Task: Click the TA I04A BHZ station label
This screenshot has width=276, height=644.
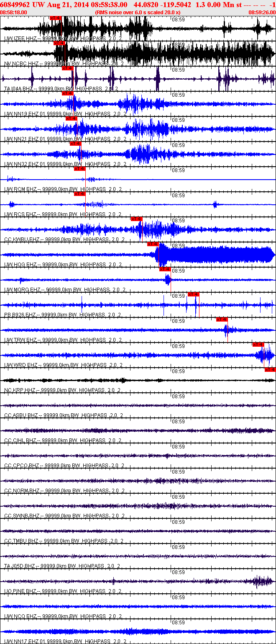Action: coord(61,88)
